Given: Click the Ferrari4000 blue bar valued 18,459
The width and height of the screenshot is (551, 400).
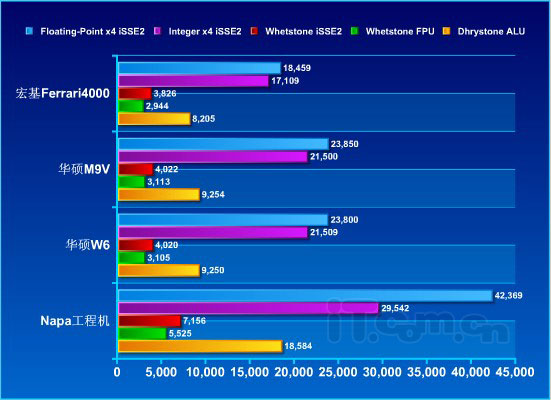Looking at the screenshot, I should click(199, 68).
